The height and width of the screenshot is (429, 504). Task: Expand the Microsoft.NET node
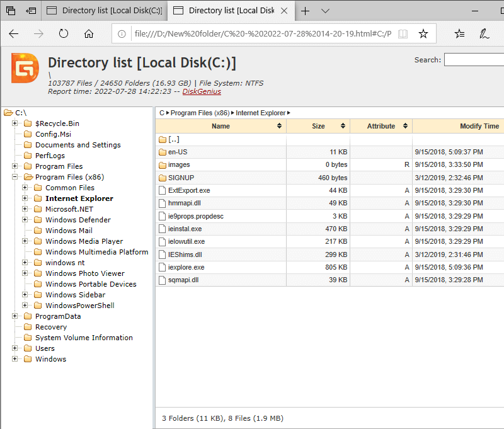pos(25,209)
